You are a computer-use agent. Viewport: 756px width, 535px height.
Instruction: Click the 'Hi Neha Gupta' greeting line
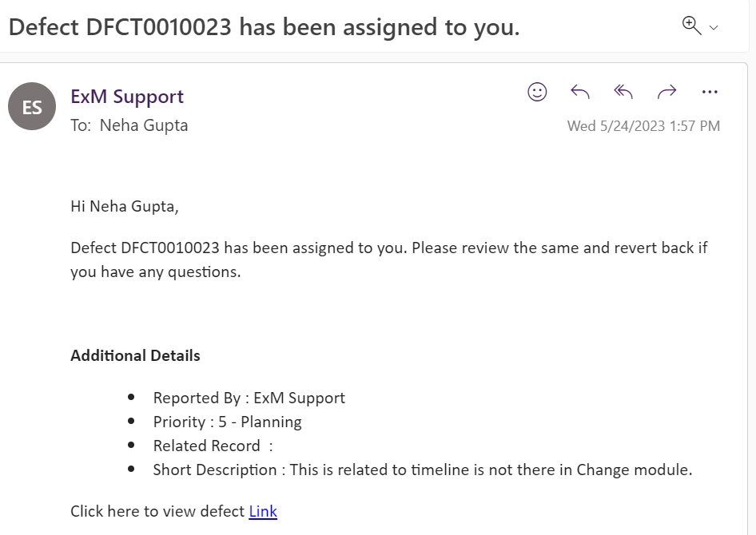tap(125, 207)
